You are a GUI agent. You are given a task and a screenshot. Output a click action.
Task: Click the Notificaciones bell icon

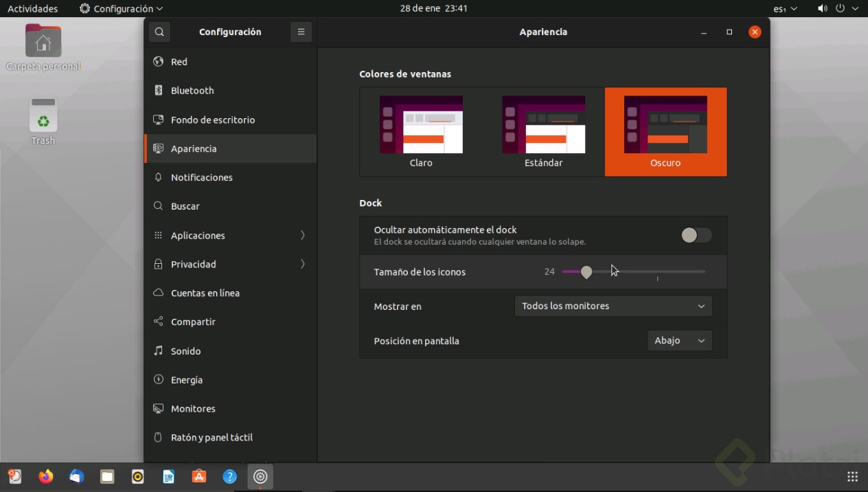coord(158,177)
